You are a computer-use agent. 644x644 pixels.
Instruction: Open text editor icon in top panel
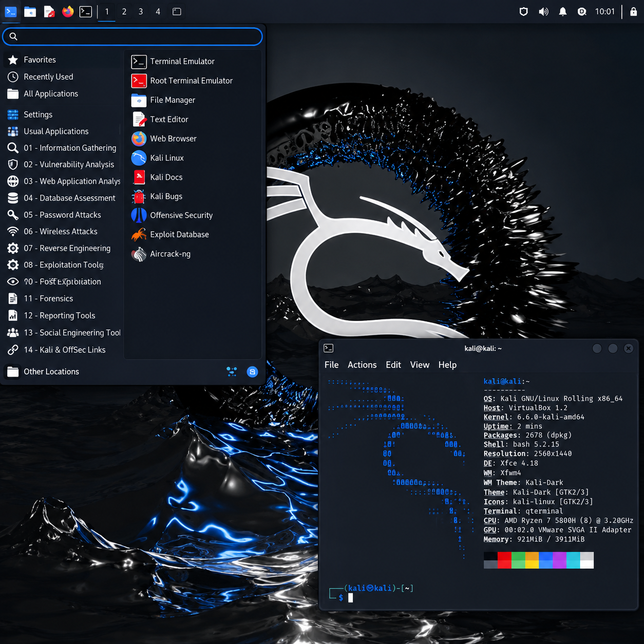[x=49, y=11]
